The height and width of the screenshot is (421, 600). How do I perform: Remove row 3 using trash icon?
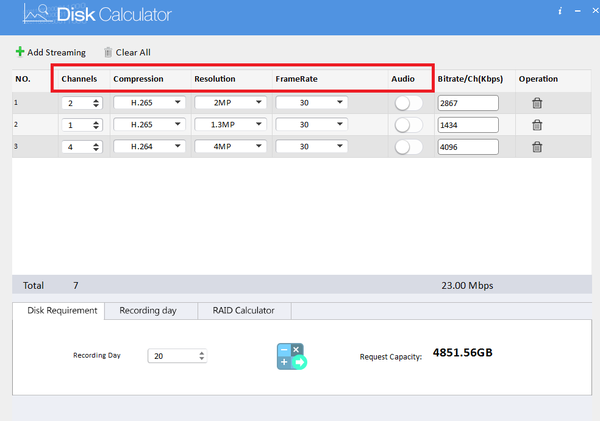[x=537, y=147]
